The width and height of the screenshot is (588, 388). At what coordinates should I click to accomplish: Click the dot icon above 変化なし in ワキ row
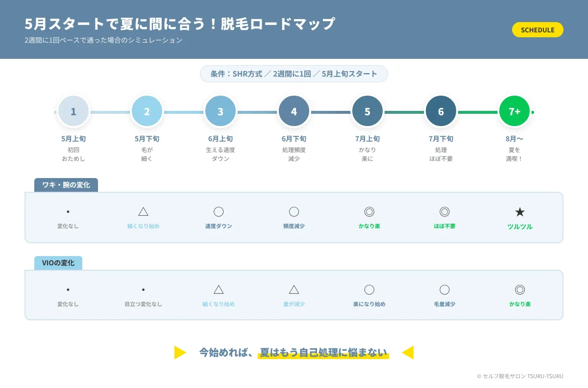coord(68,212)
